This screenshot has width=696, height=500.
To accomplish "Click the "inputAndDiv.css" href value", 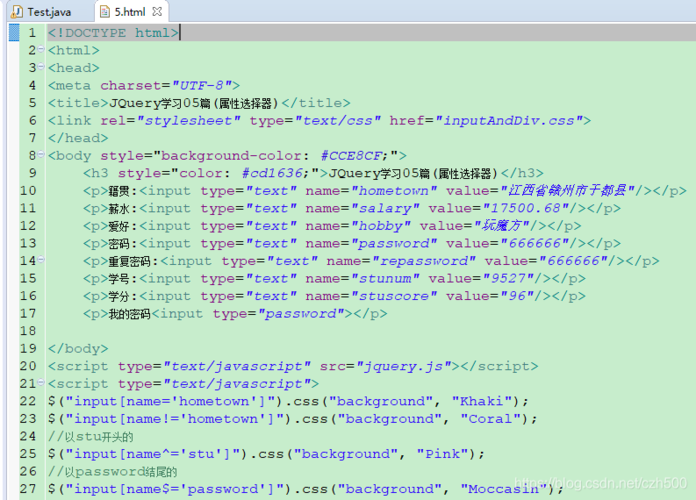I will point(509,120).
